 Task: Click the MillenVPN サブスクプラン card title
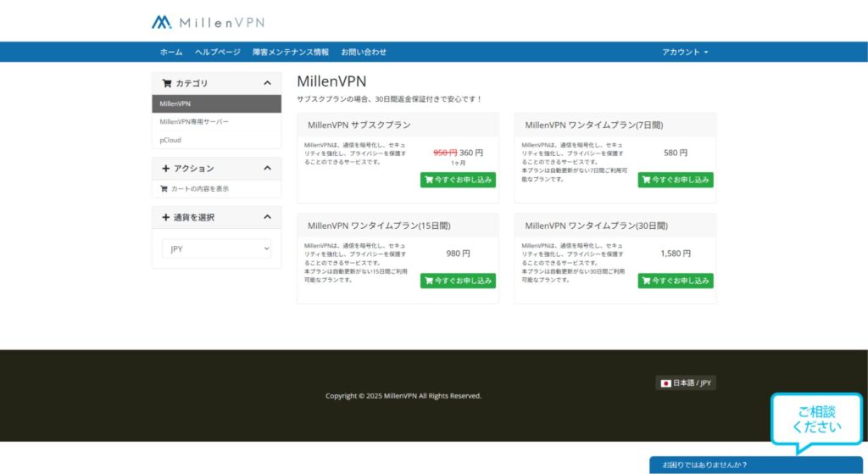tap(359, 125)
